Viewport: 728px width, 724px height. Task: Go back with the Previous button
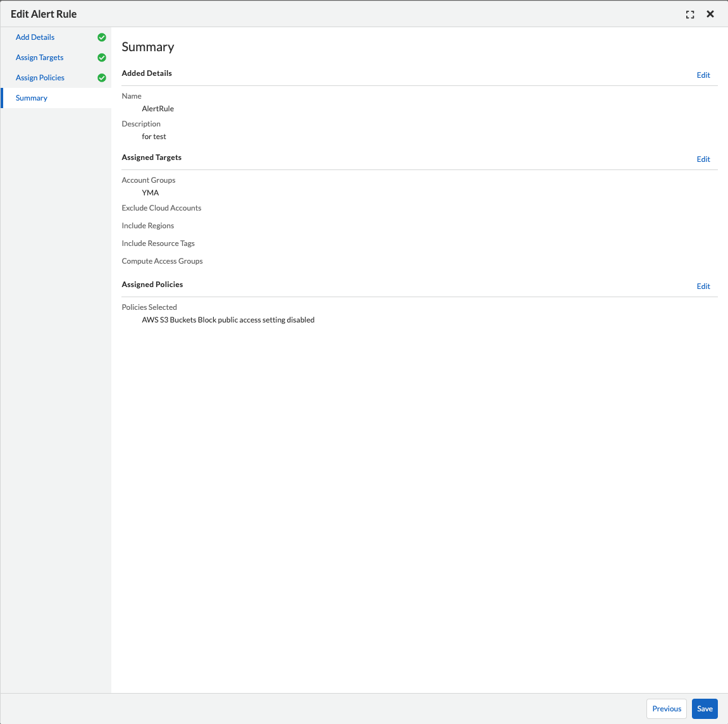[x=667, y=709]
